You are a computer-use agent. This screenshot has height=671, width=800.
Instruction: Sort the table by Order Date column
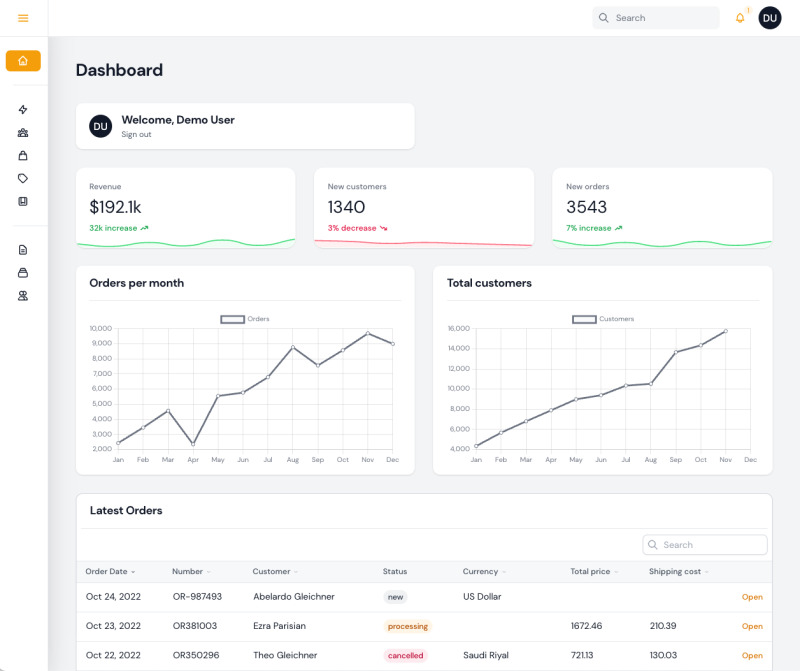[x=110, y=572]
